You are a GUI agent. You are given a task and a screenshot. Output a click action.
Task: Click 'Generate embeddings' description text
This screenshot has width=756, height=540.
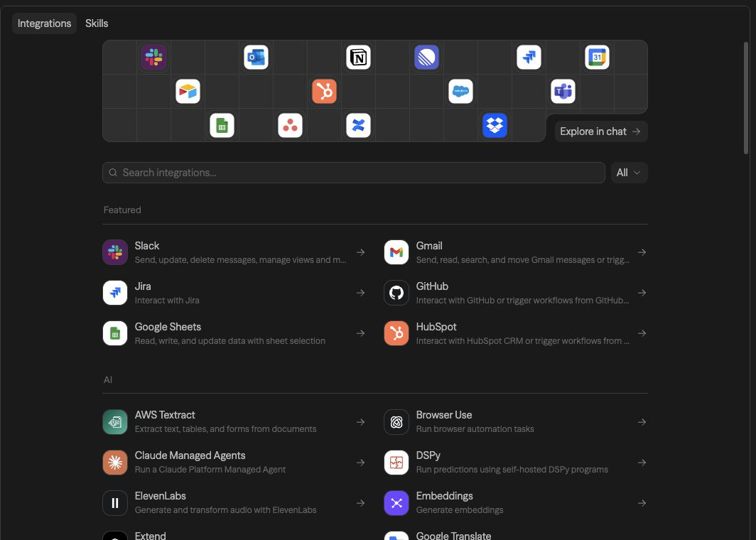460,510
